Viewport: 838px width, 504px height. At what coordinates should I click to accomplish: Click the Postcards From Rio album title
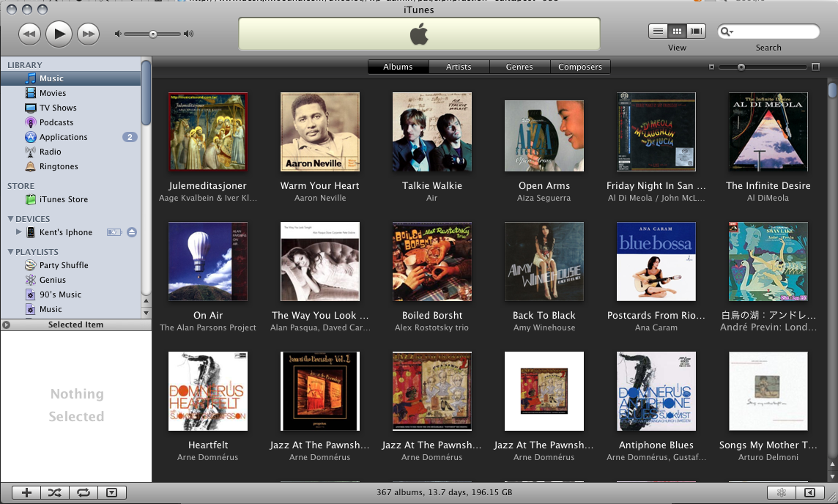(x=656, y=315)
